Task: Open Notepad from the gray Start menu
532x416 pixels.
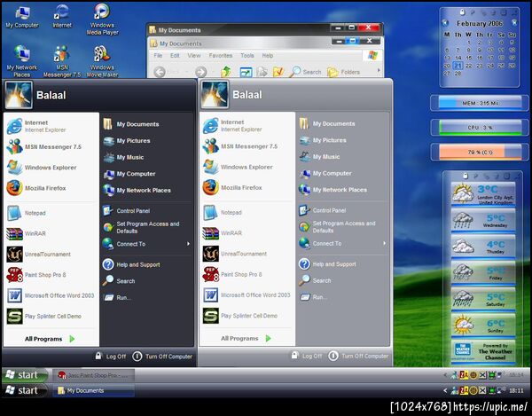Action: tap(223, 212)
